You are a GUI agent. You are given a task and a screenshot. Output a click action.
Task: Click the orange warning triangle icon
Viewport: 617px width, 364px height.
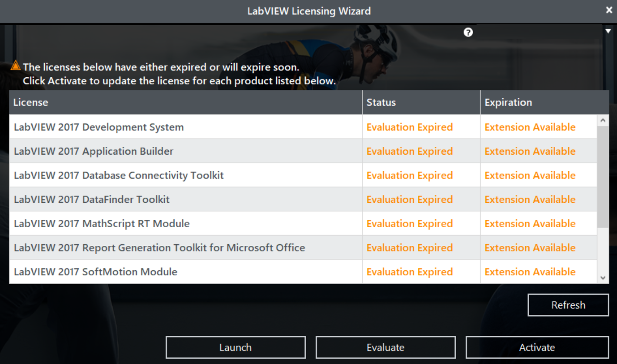tap(16, 66)
